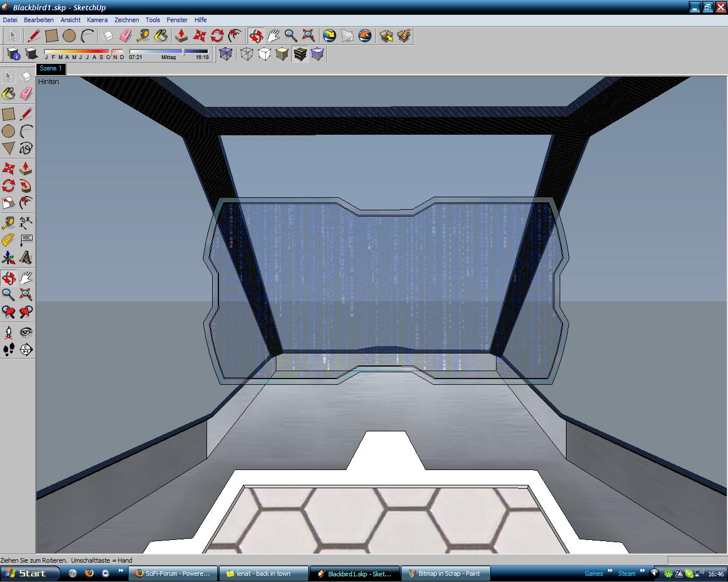This screenshot has height=582, width=728.
Task: Add a Section Plane with its tool
Action: click(x=26, y=350)
